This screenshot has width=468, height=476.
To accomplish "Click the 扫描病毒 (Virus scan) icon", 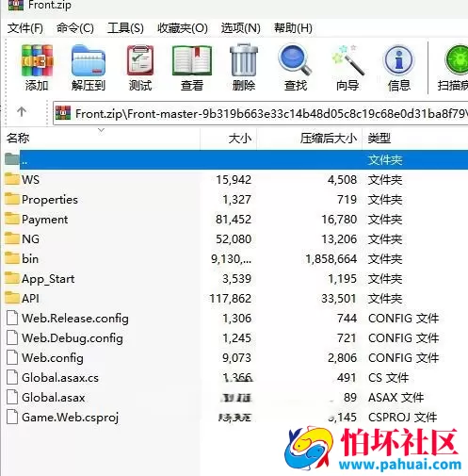I will point(457,59).
